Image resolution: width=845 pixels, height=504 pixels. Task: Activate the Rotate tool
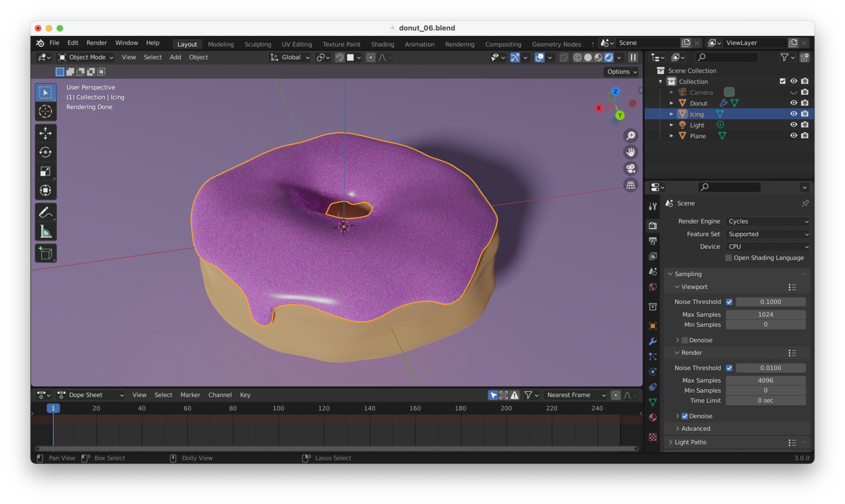click(45, 152)
